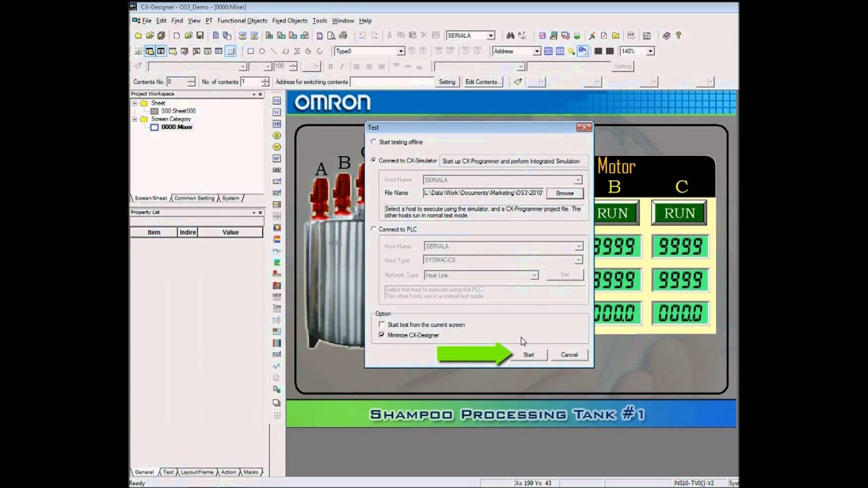Click the Print Preview magnifier icon
This screenshot has width=868, height=488.
coord(331,35)
